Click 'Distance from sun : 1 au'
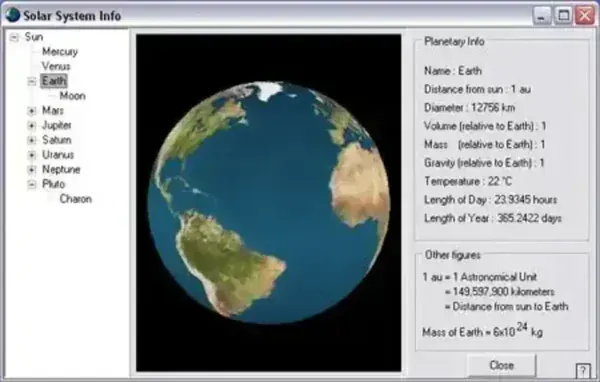The height and width of the screenshot is (382, 600). (477, 89)
